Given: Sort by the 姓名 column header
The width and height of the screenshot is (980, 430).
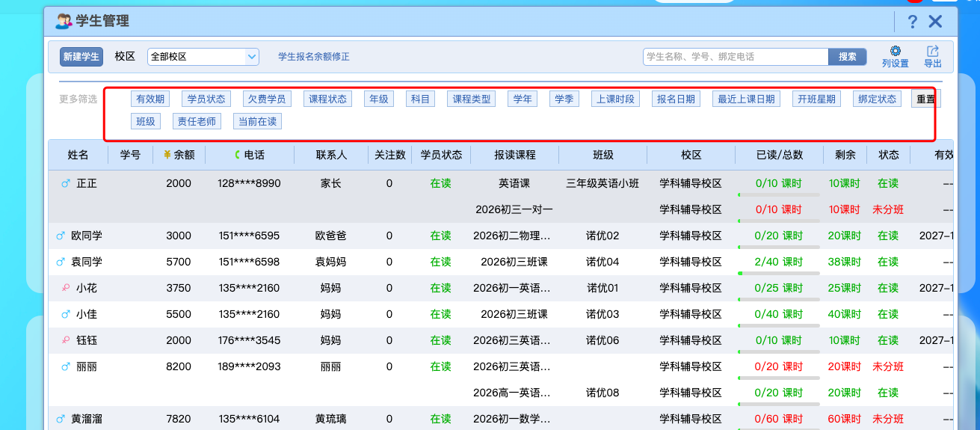Looking at the screenshot, I should (x=78, y=155).
